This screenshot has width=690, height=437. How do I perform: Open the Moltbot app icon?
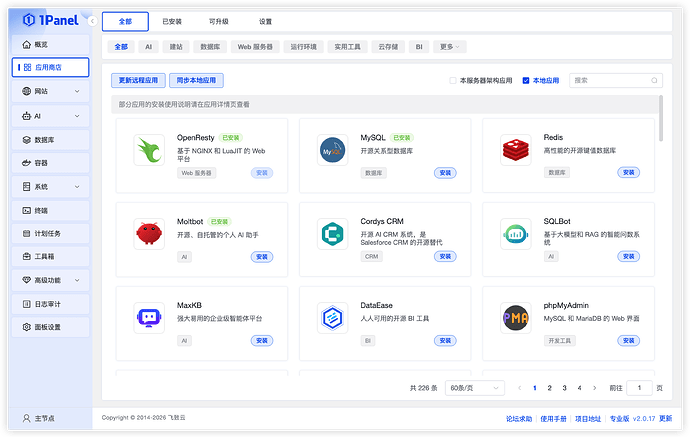pos(149,234)
